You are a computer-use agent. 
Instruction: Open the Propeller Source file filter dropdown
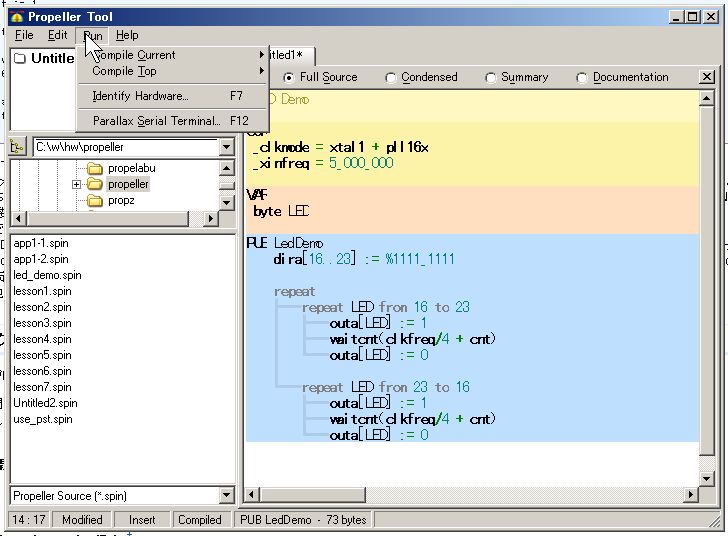click(x=226, y=496)
